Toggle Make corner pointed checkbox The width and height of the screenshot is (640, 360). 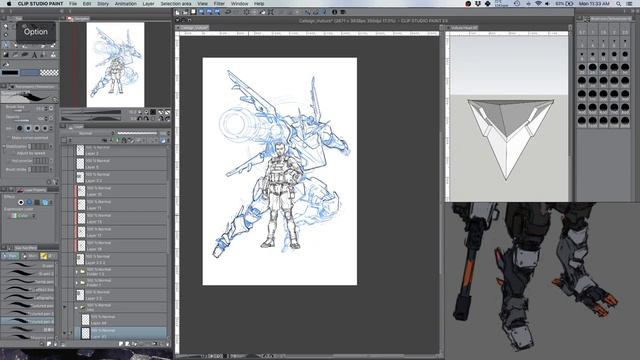click(9, 138)
